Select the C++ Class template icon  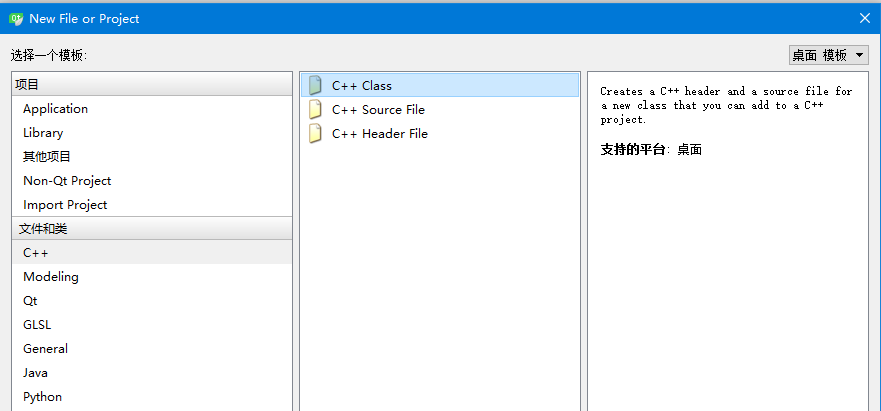pos(315,85)
